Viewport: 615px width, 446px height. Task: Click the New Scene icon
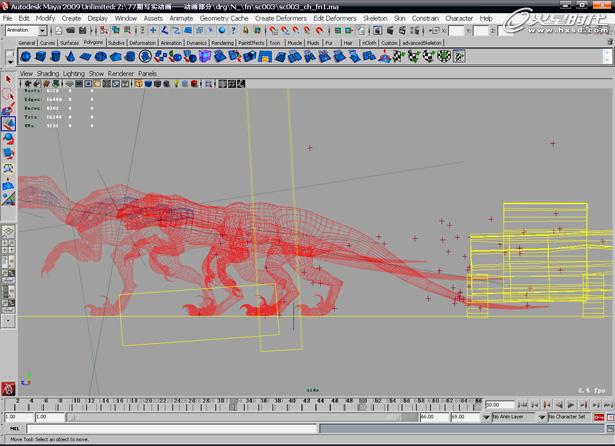59,30
